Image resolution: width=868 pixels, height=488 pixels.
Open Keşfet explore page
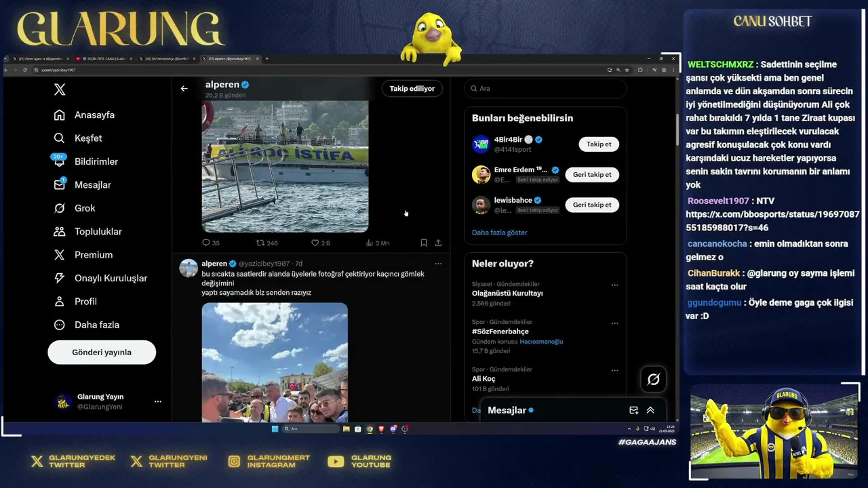(x=79, y=138)
